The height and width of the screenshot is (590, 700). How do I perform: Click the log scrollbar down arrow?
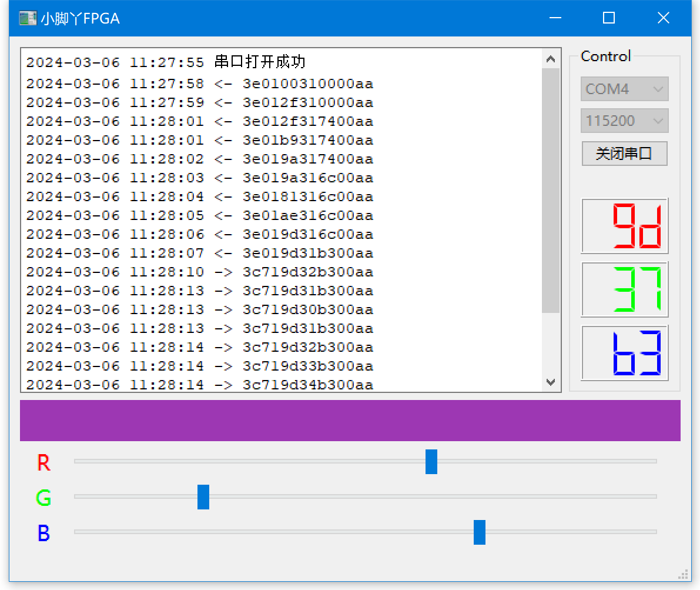coord(551,382)
